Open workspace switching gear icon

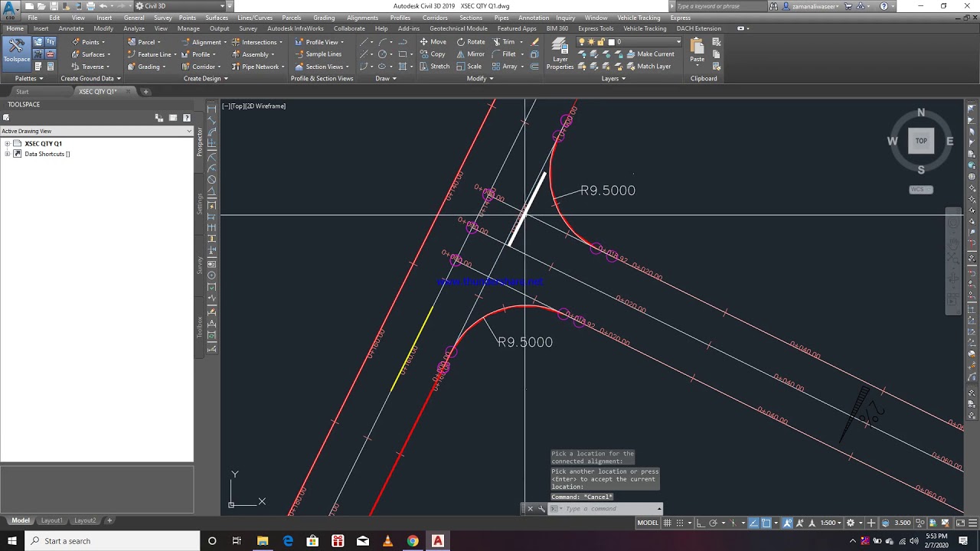[x=851, y=523]
